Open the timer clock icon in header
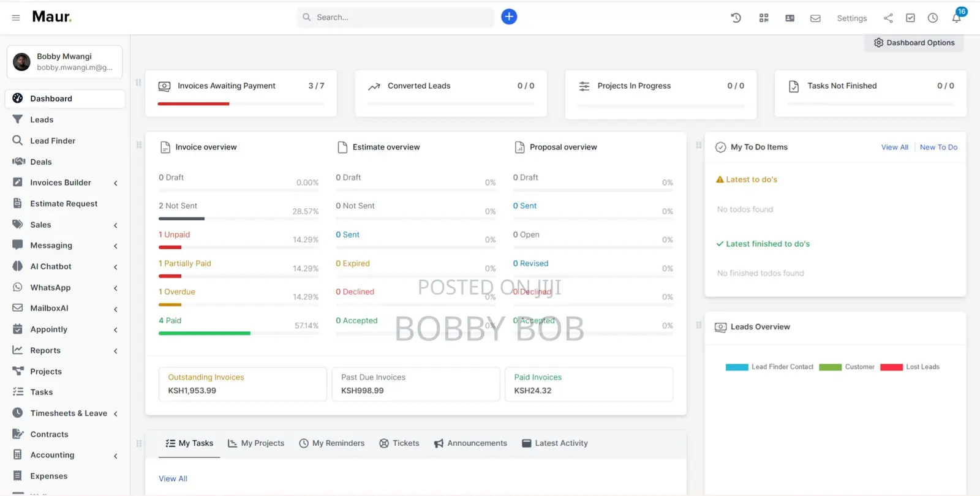 click(933, 18)
